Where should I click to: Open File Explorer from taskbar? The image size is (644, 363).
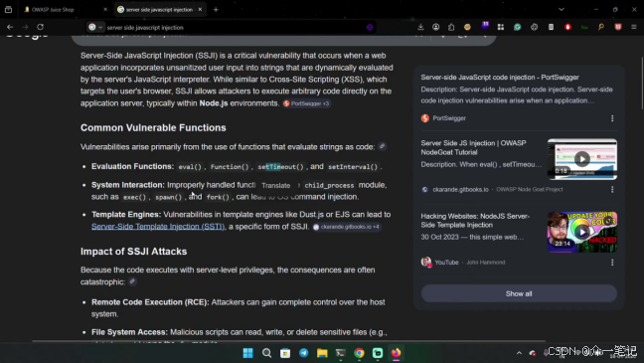[322, 353]
